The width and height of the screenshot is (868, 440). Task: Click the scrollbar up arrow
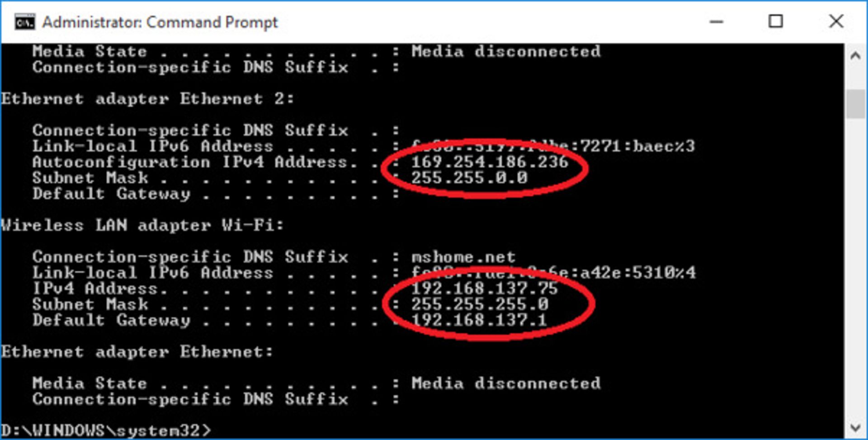855,57
